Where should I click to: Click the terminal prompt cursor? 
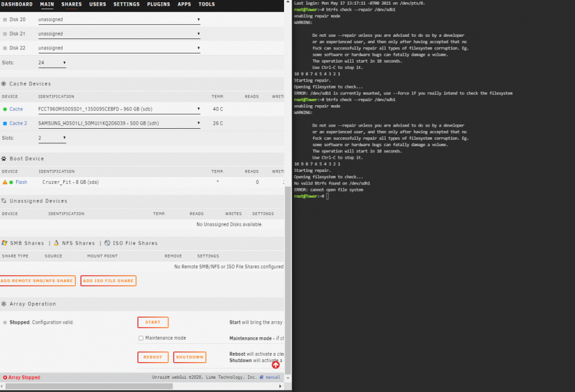[x=328, y=196]
